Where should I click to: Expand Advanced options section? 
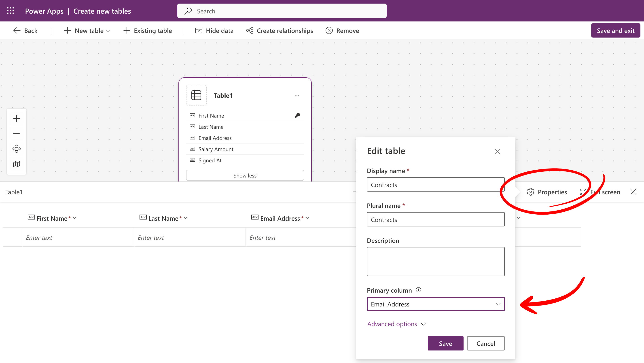pyautogui.click(x=396, y=324)
